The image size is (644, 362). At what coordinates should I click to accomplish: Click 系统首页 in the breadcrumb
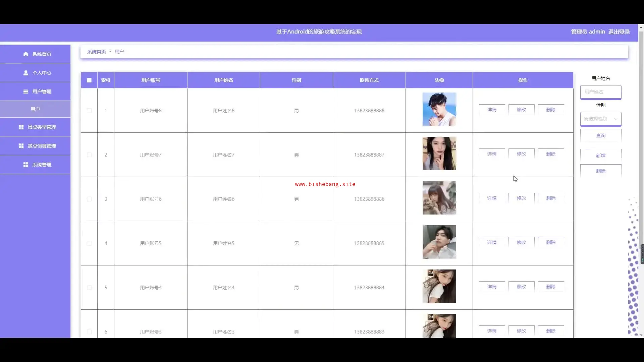96,52
